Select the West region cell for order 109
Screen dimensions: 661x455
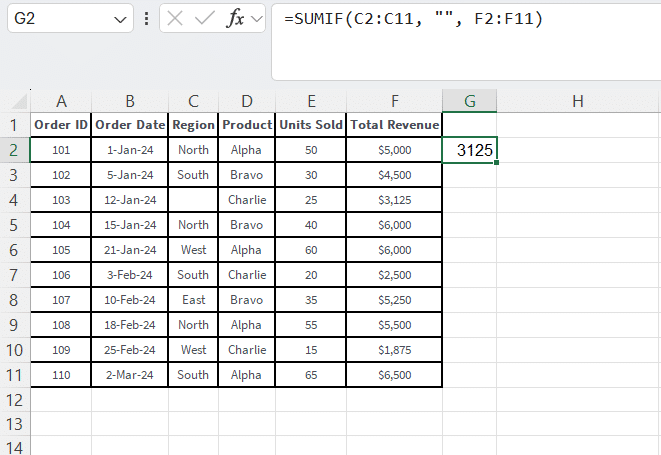pyautogui.click(x=193, y=350)
